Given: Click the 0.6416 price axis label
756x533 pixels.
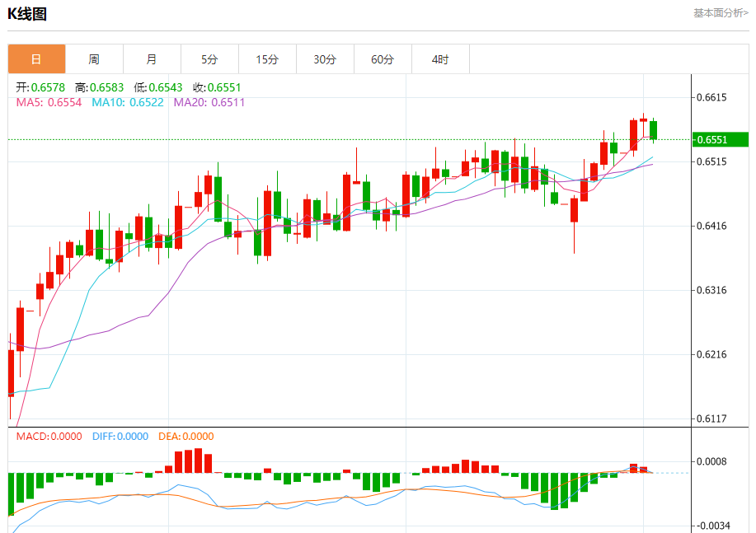Looking at the screenshot, I should tap(712, 226).
